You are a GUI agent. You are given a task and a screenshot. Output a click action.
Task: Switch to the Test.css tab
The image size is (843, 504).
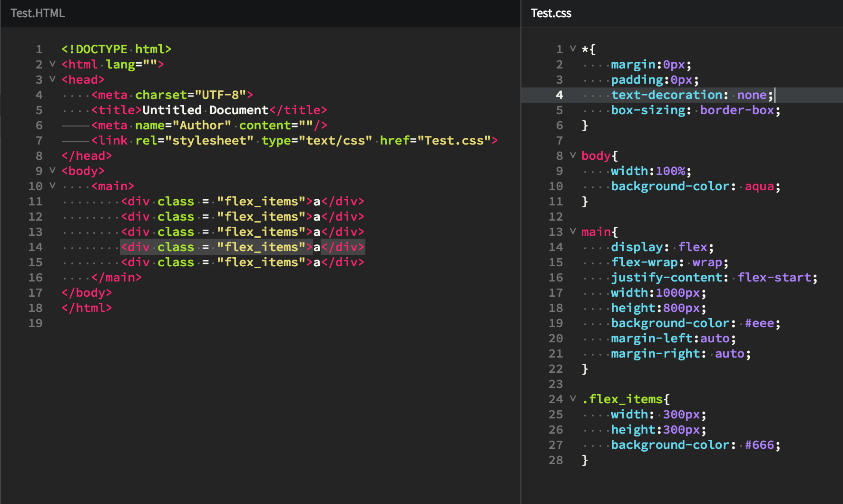[551, 13]
